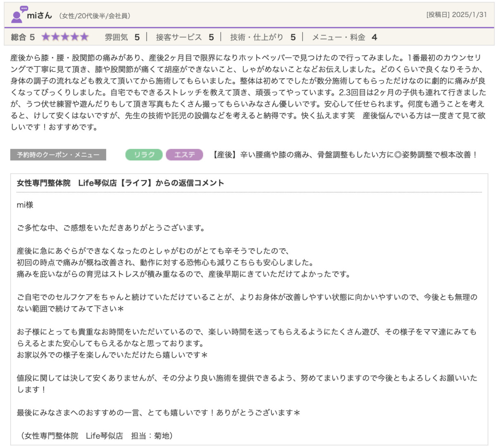Click the Life琴似店 reply comment heading

click(120, 183)
